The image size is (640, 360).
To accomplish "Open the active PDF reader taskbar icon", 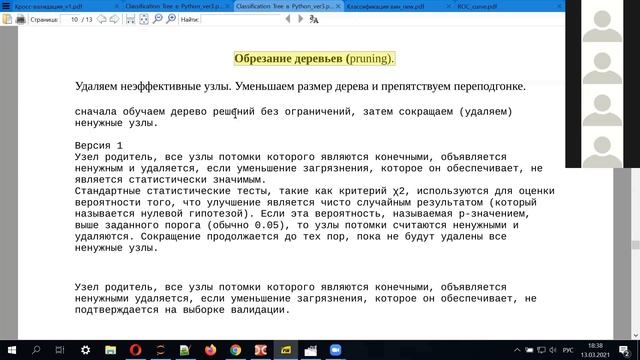I will click(x=286, y=350).
